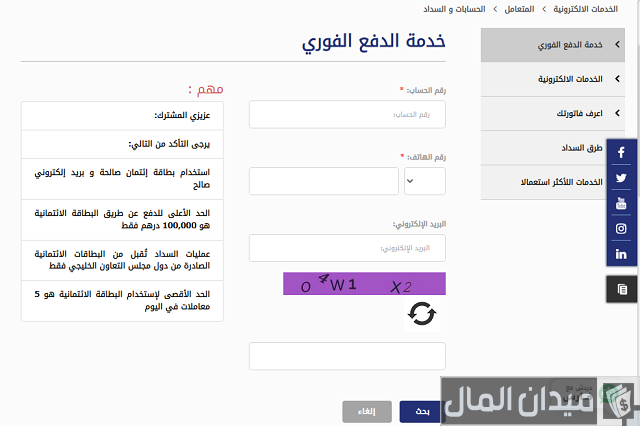Click the مجلس التعاون الخليجي cards note

tap(122, 260)
